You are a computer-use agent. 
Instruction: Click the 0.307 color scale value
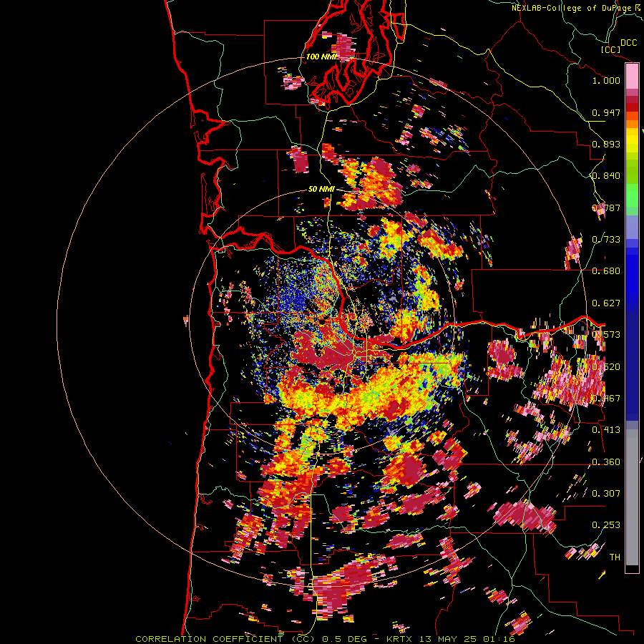pyautogui.click(x=606, y=494)
